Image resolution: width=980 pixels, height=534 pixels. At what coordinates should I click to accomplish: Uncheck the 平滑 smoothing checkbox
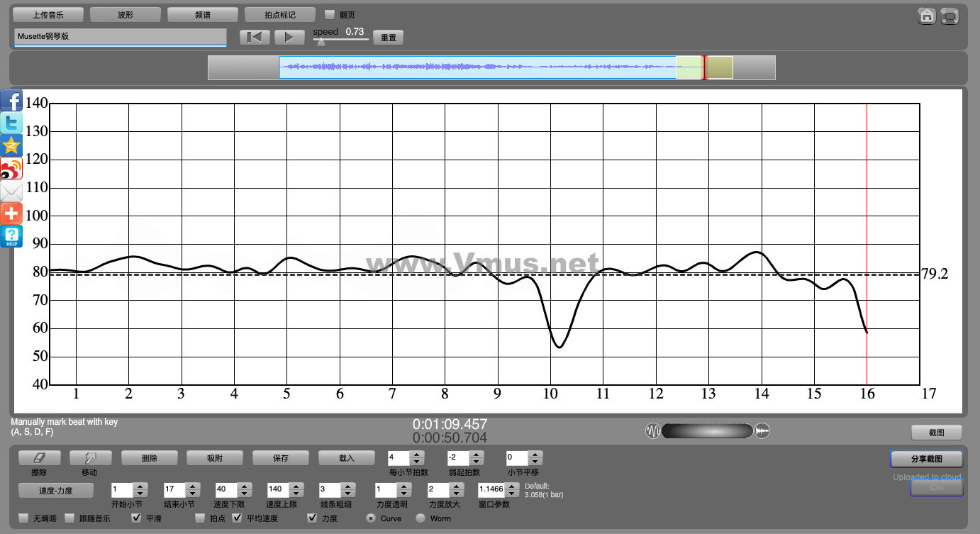click(x=137, y=518)
